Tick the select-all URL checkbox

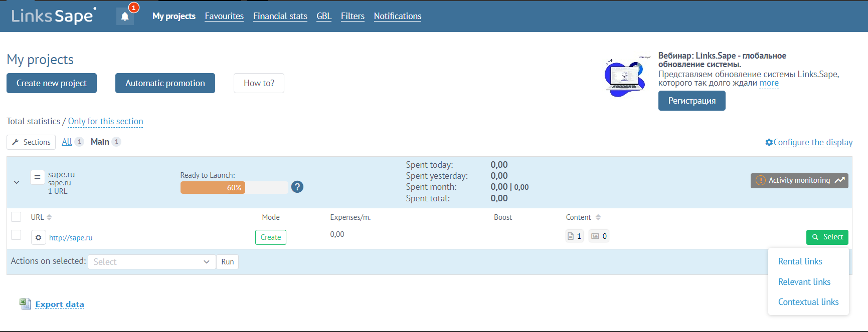[16, 217]
